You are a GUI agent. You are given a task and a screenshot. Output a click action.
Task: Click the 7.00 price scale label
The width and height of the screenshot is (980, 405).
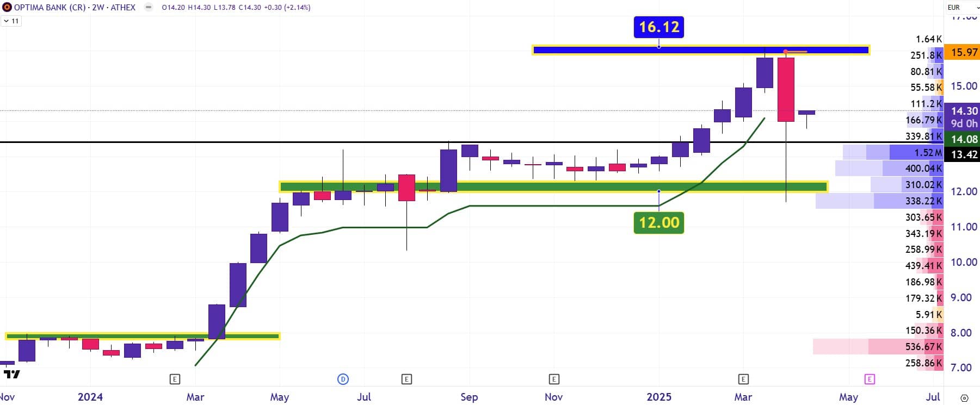(x=961, y=367)
